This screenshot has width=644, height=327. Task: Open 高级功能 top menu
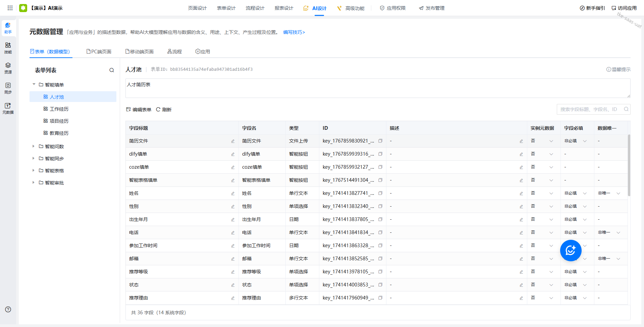(x=351, y=8)
